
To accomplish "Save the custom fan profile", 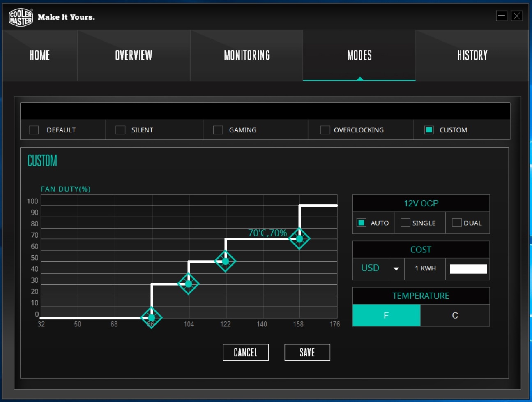I will (307, 352).
